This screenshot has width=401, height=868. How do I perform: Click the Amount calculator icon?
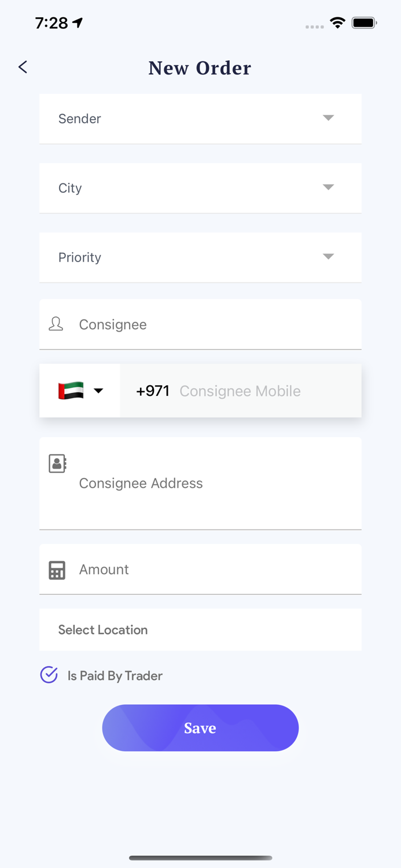[57, 570]
